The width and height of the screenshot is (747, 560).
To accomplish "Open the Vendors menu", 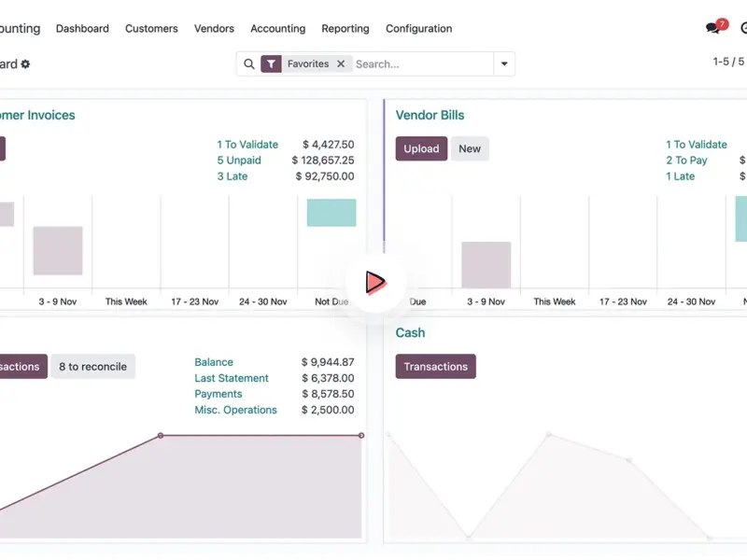I will [x=214, y=29].
